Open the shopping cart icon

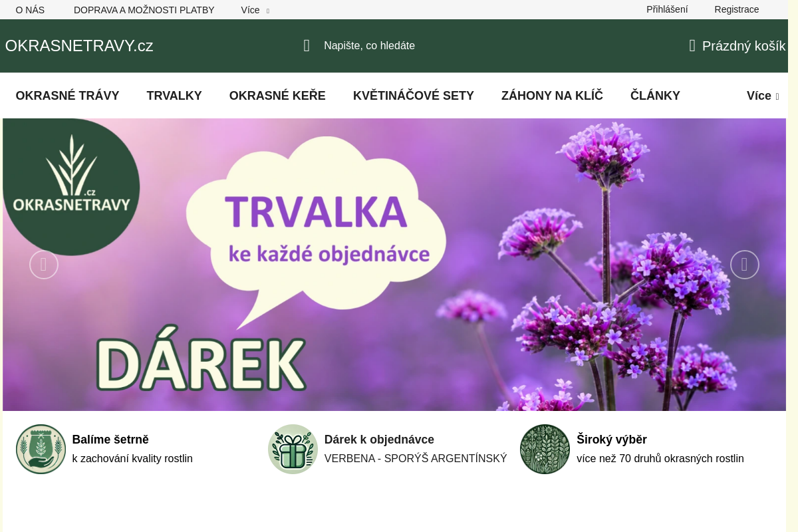692,46
